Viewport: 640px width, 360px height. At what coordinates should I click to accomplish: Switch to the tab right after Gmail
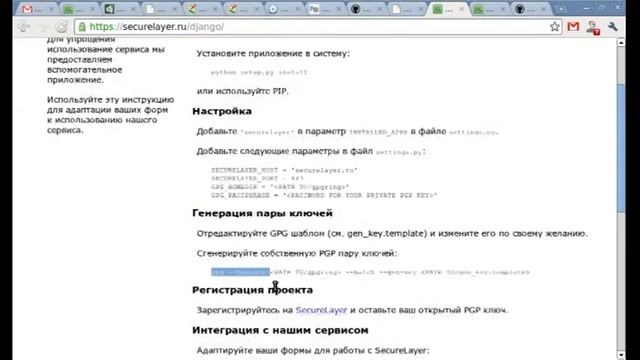[78, 9]
